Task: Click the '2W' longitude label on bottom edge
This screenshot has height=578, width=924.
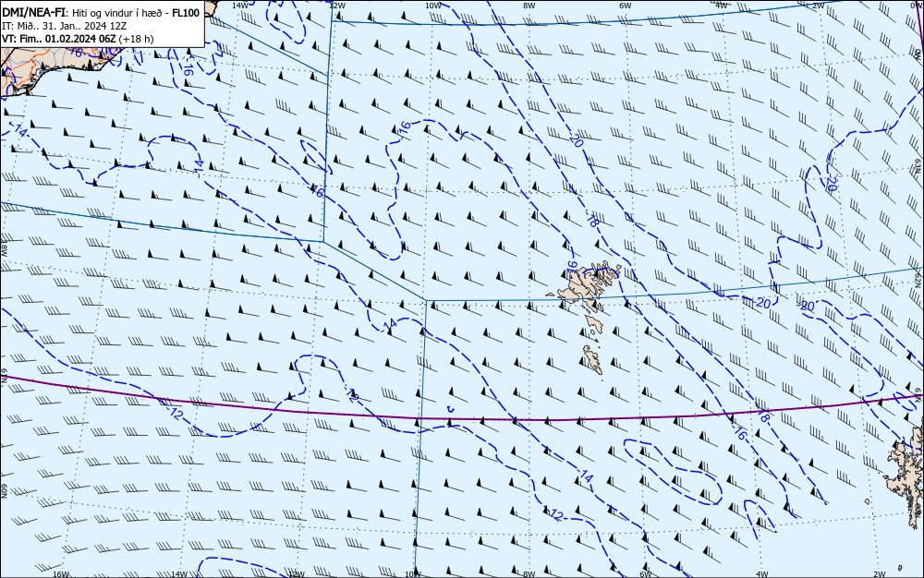Action: (x=880, y=574)
